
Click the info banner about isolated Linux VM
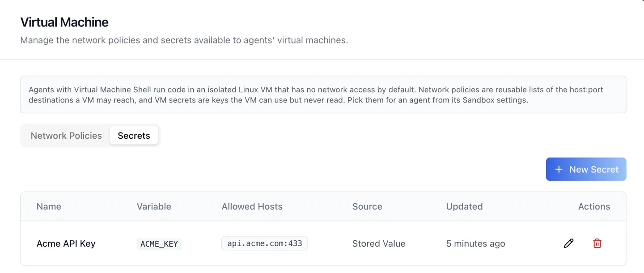click(323, 94)
